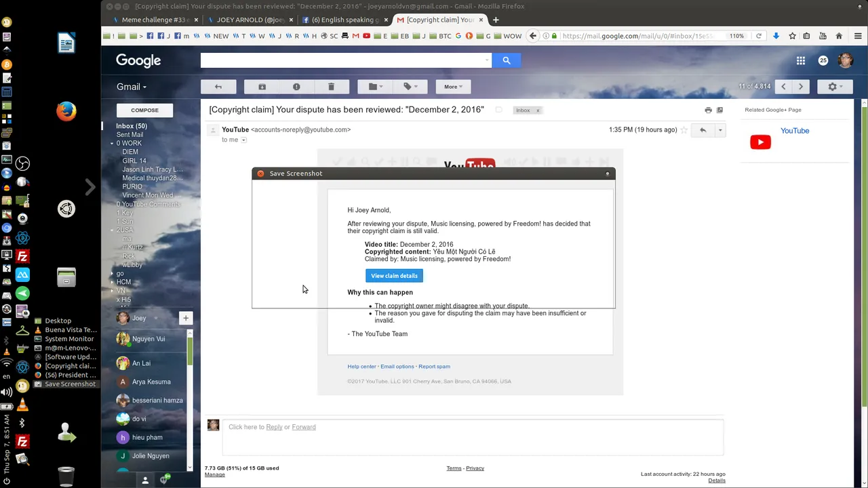
Task: Show search options arrow in search box
Action: click(x=487, y=60)
